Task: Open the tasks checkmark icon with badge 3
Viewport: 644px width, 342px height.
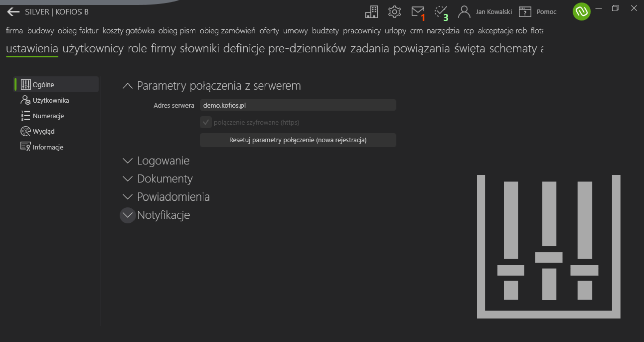Action: pos(441,12)
